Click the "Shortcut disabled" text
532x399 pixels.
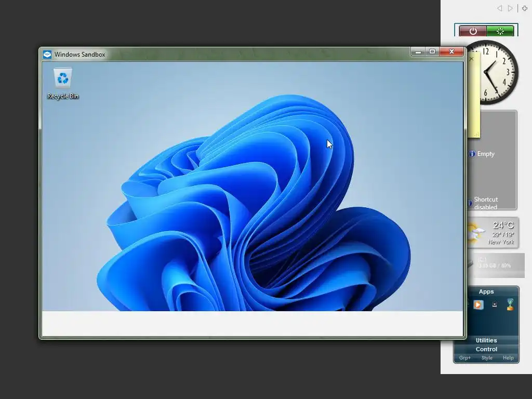tap(486, 203)
